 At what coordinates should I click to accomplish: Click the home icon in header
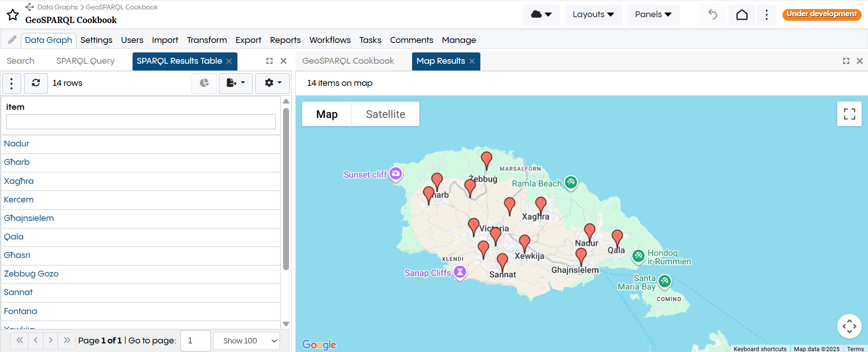[742, 15]
